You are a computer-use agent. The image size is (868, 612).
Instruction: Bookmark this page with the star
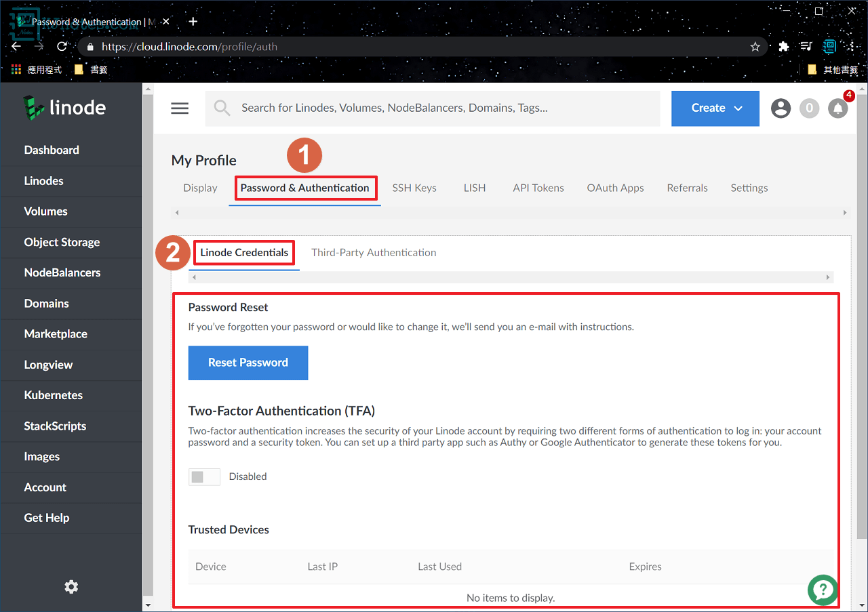[x=755, y=47]
